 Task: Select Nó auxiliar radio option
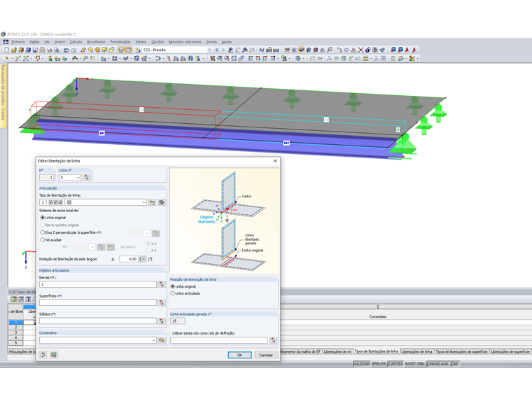pyautogui.click(x=43, y=240)
